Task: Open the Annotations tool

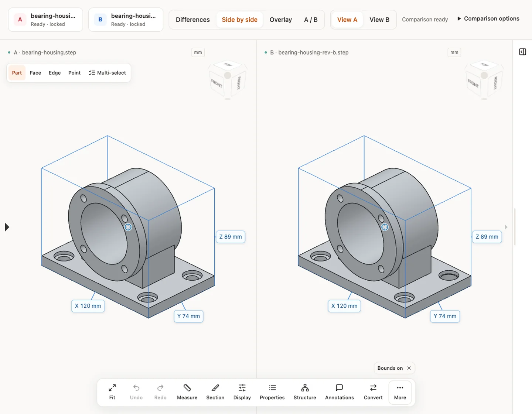Action: [x=340, y=392]
